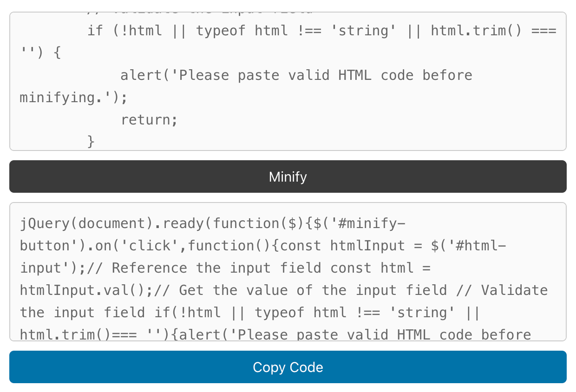The height and width of the screenshot is (392, 576).
Task: Click "the input field if(!html" output line
Action: [120, 313]
